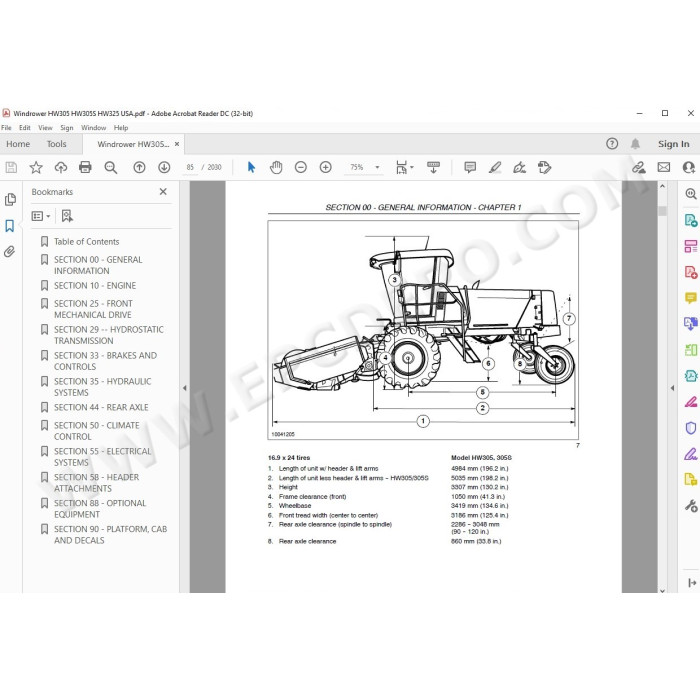The width and height of the screenshot is (700, 700).
Task: Switch to the Tools tab
Action: 56,144
